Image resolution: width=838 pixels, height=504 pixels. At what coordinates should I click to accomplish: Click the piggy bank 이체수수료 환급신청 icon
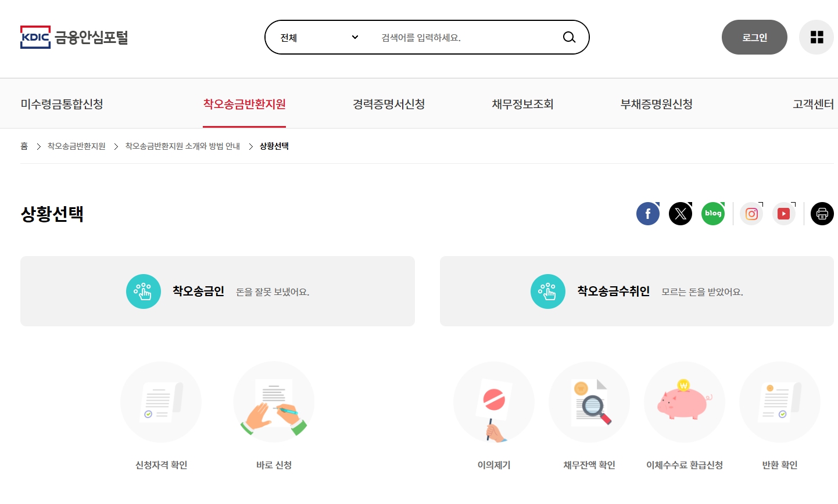point(684,402)
